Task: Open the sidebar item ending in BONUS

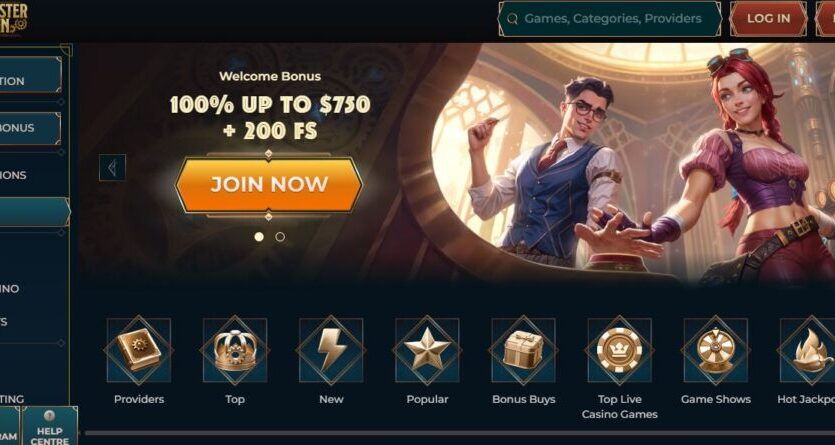Action: [x=30, y=128]
